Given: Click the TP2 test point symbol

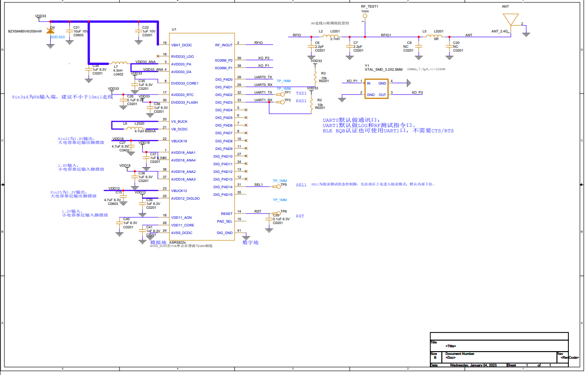Looking at the screenshot, I should [x=281, y=102].
